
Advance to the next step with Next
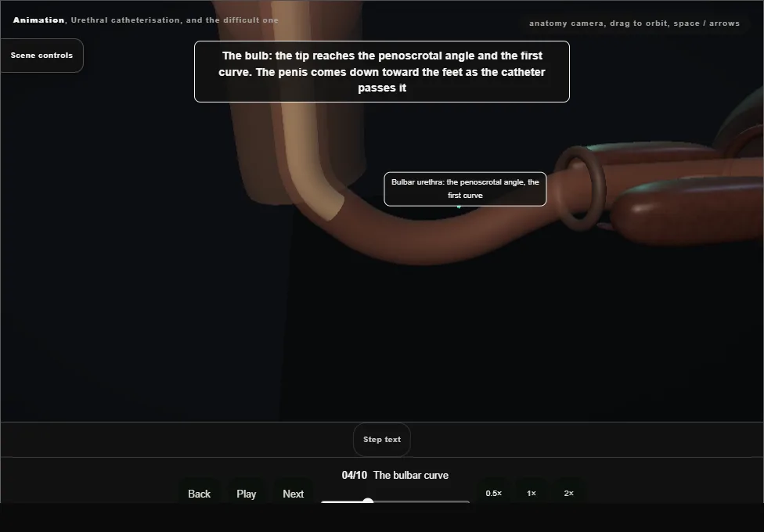pos(294,494)
